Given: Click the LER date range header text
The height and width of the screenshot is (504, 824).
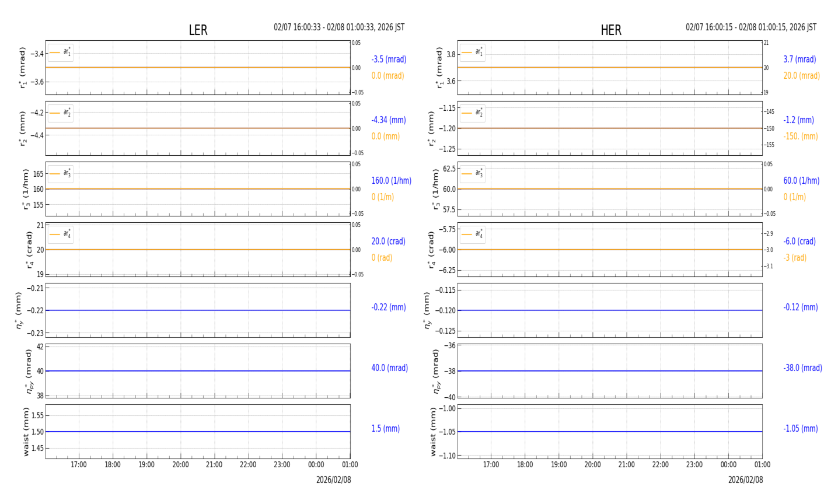Looking at the screenshot, I should [x=339, y=27].
